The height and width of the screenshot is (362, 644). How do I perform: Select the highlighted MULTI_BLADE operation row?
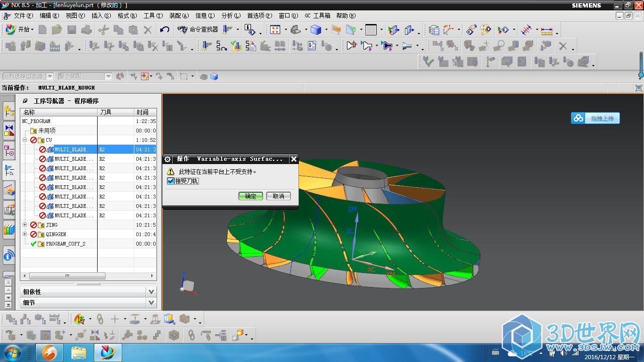tap(89, 149)
